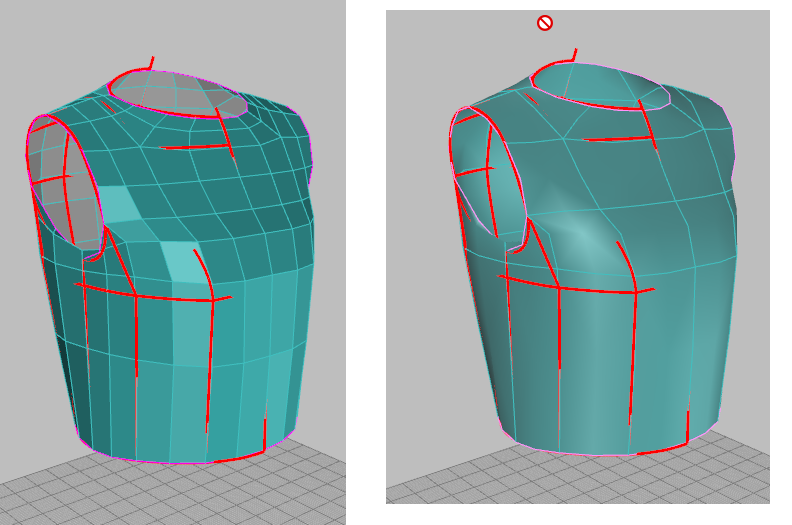Viewport: 792px width, 525px height.
Task: Click the neck opening of the smooth-shaded torso
Action: pyautogui.click(x=600, y=86)
